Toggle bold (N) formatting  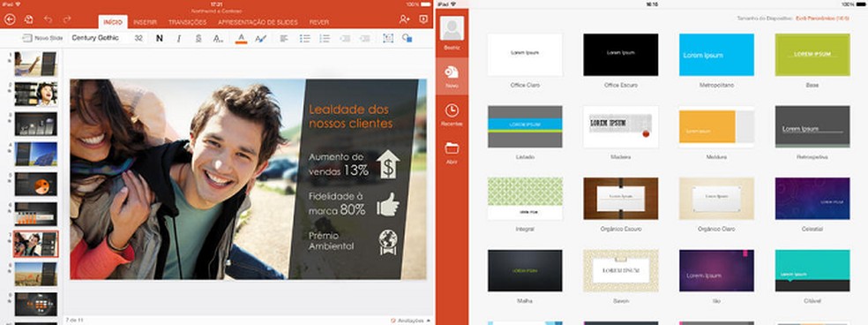[x=160, y=38]
